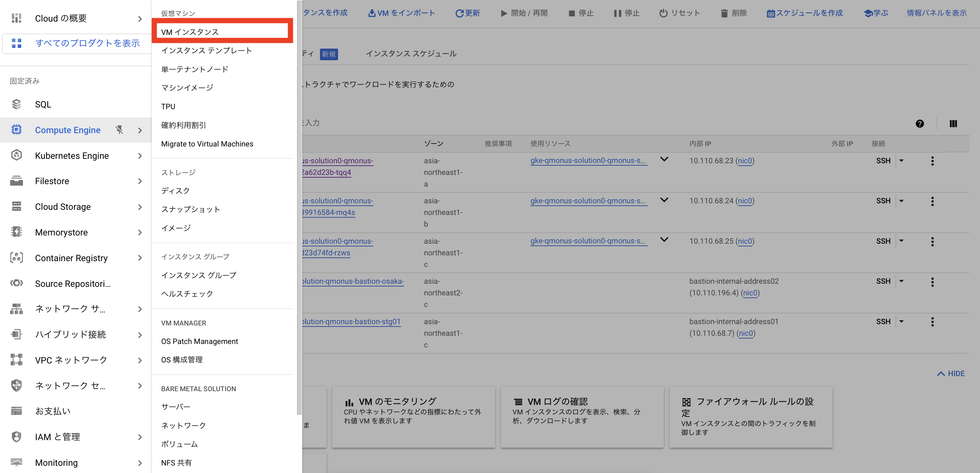
Task: Open the インスタンス テンプレート menu entry
Action: pyautogui.click(x=206, y=51)
